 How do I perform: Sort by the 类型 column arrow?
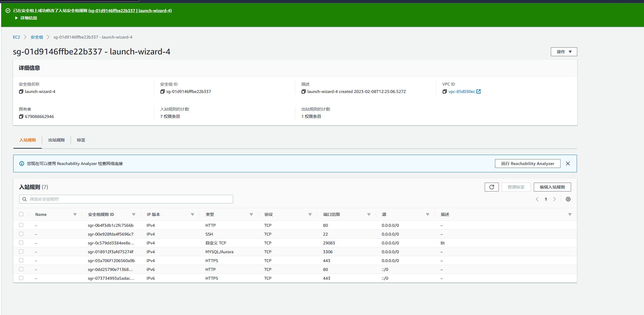pyautogui.click(x=251, y=214)
